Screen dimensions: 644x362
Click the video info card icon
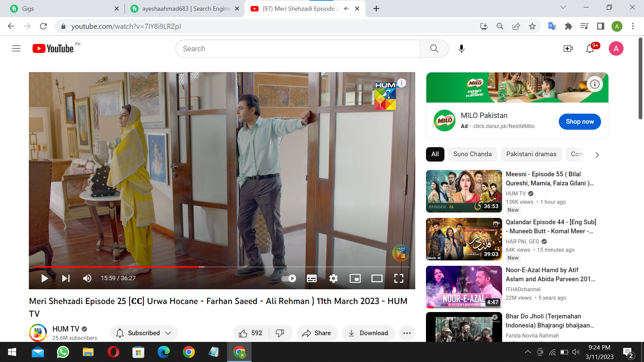coord(401,83)
